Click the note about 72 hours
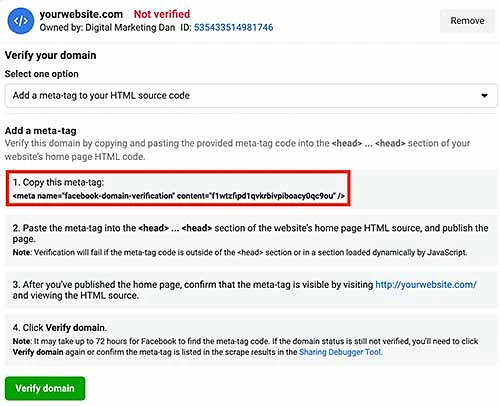Image resolution: width=500 pixels, height=406 pixels. click(245, 347)
